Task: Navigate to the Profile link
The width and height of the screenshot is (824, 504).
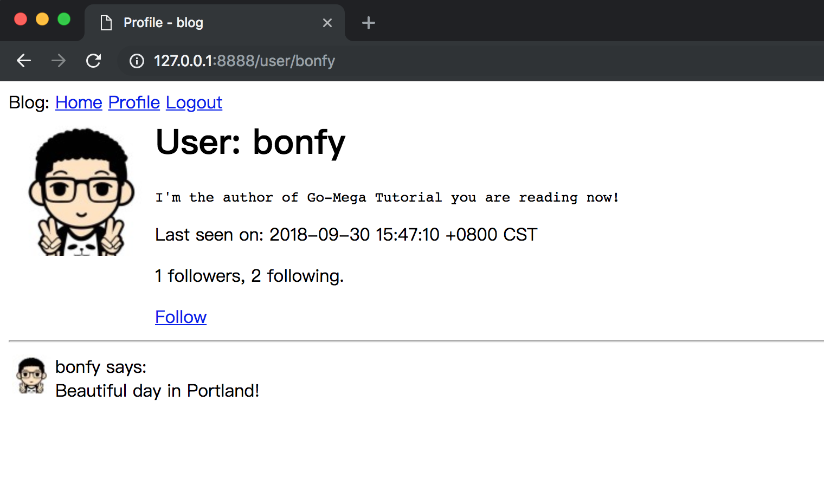Action: point(134,102)
